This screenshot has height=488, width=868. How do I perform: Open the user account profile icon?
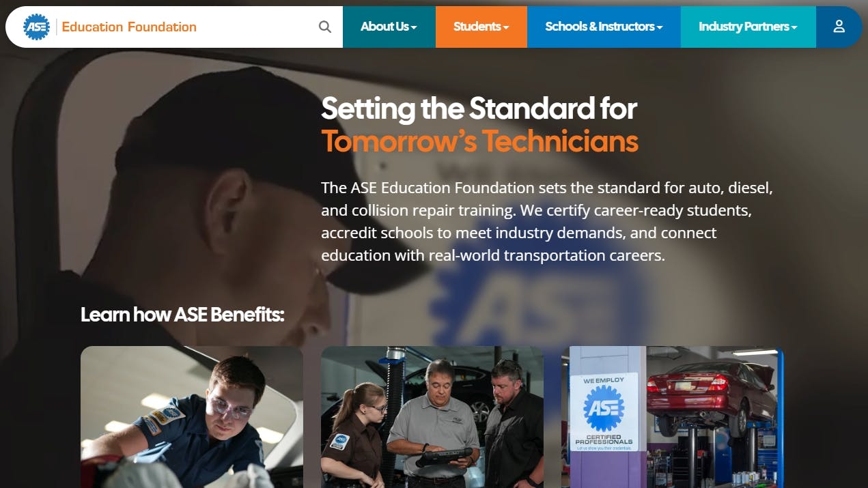(x=839, y=27)
